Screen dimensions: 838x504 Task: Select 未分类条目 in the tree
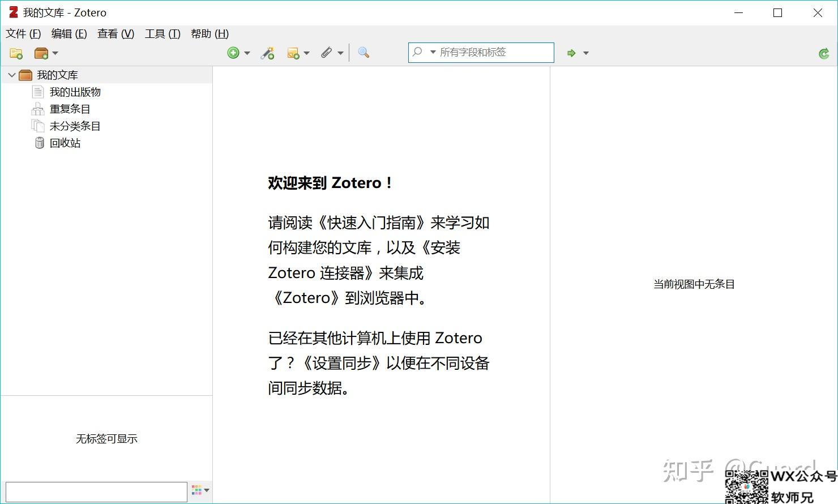(75, 126)
